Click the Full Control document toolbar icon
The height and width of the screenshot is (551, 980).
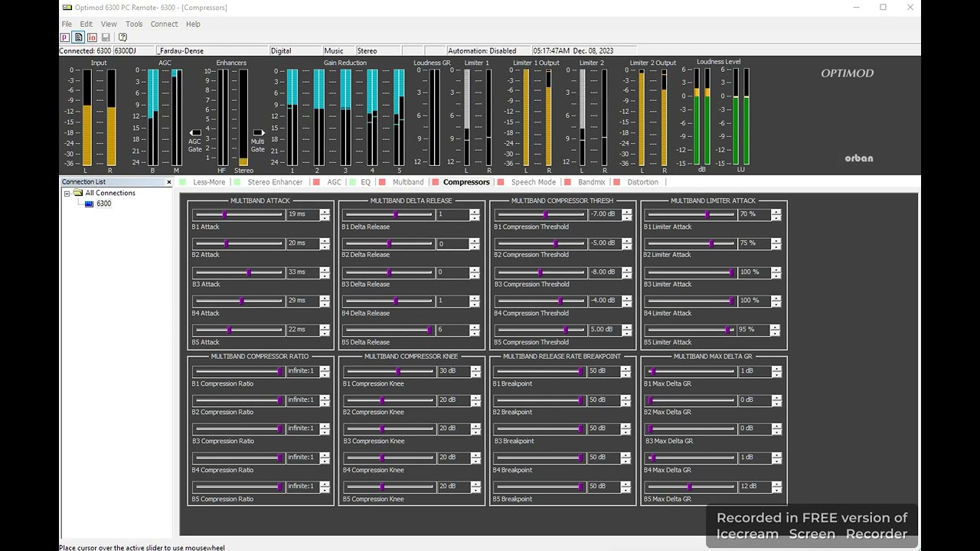click(x=78, y=37)
